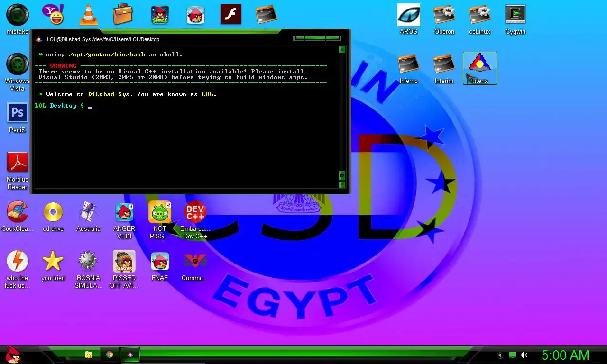
Task: Select the Interix desktop icon
Action: [x=480, y=68]
